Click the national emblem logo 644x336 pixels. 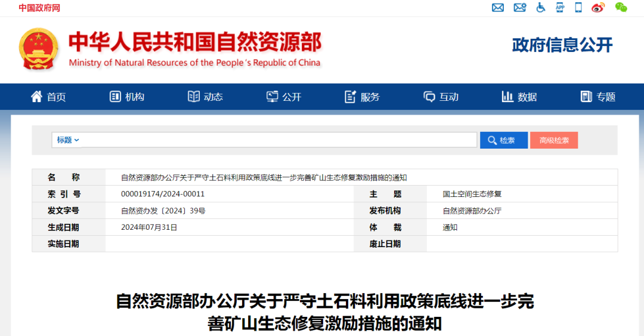(39, 49)
